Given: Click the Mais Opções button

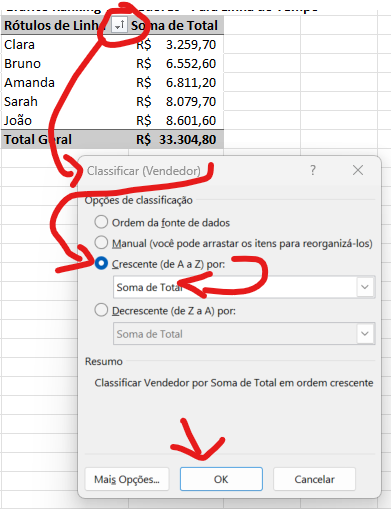Looking at the screenshot, I should 127,479.
